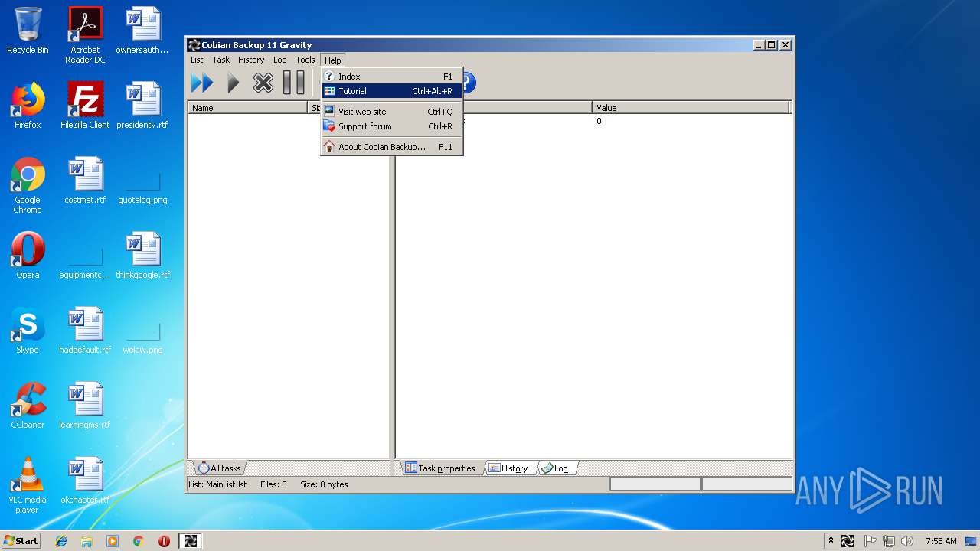The width and height of the screenshot is (980, 551).
Task: Click Cobian Backup system tray icon
Action: [x=848, y=541]
